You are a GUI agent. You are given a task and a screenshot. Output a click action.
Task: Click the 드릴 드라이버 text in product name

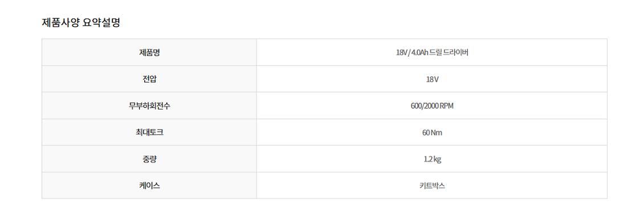(449, 53)
